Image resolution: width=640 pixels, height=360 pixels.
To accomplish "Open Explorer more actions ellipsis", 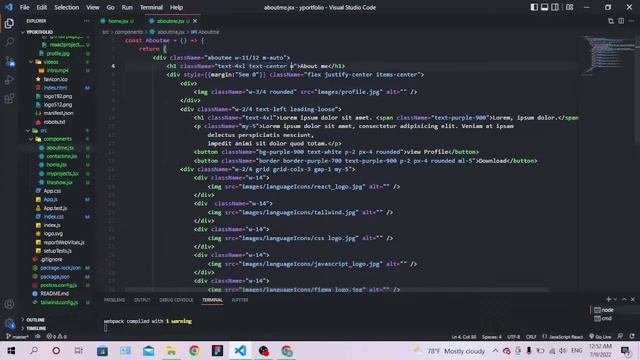I will pos(86,21).
